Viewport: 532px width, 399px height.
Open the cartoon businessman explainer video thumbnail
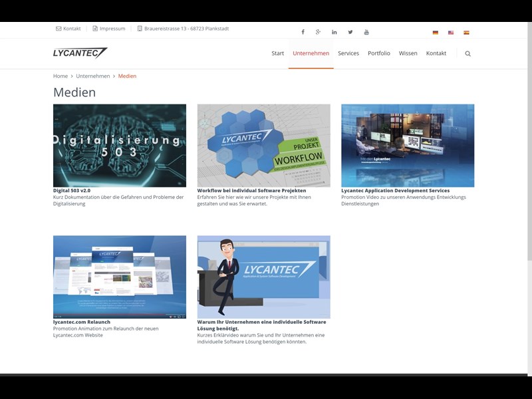[x=263, y=277]
